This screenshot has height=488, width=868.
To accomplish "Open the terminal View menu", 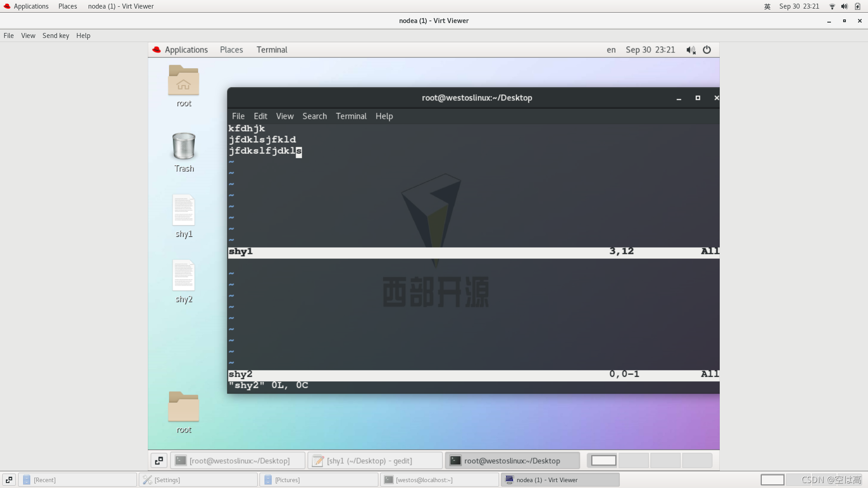I will [x=285, y=116].
